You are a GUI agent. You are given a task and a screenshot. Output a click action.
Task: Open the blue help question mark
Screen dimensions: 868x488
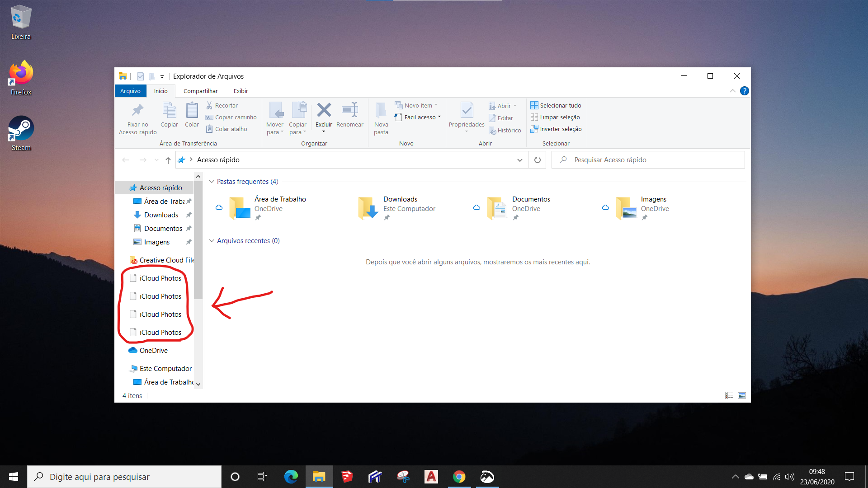point(744,91)
